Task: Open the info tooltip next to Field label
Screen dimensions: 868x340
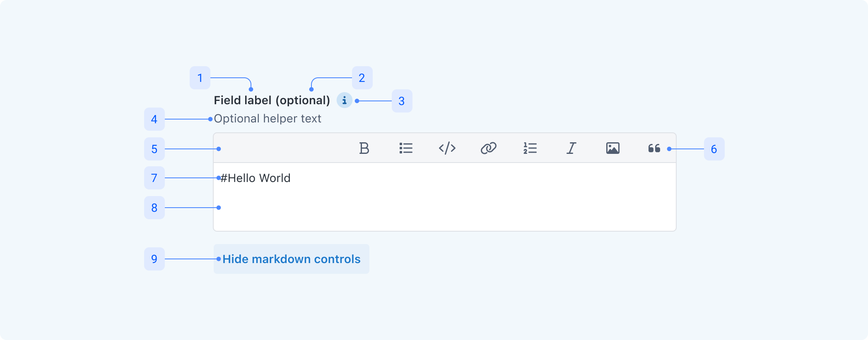Action: [344, 100]
